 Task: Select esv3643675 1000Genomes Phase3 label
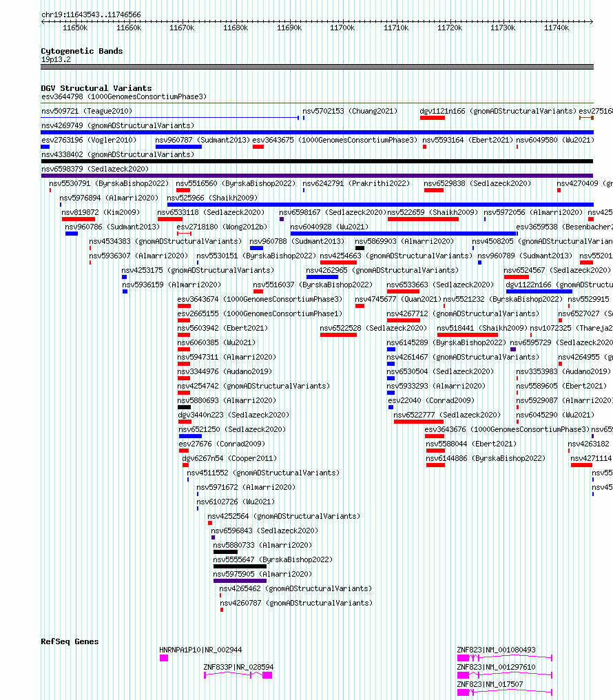[x=335, y=140]
